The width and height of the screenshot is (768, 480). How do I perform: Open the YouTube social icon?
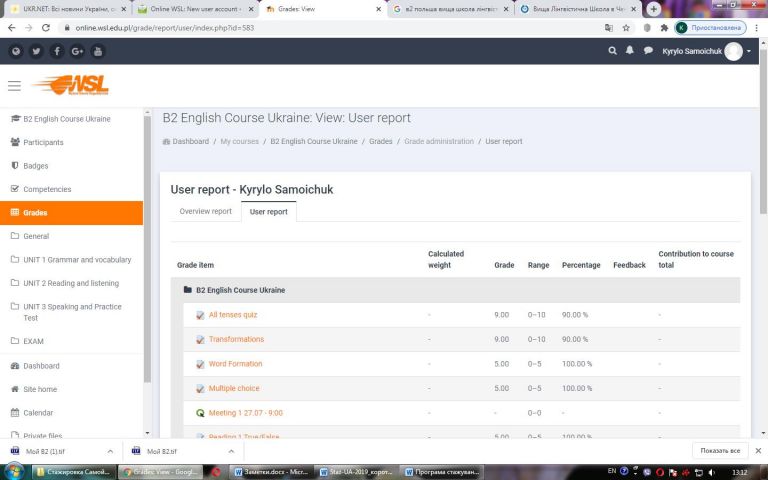click(x=98, y=51)
